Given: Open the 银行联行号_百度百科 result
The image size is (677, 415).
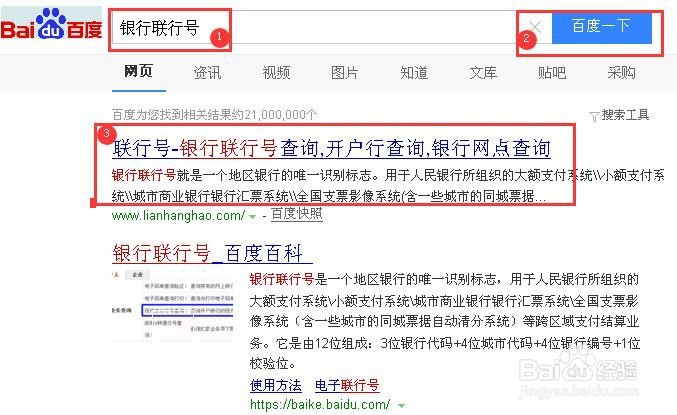Looking at the screenshot, I should coord(212,253).
